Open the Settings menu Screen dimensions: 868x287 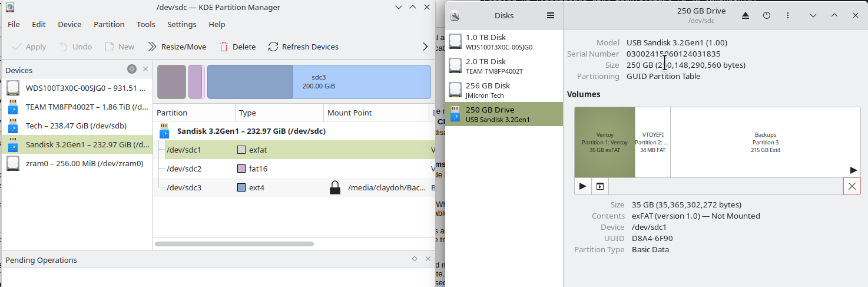[x=181, y=24]
